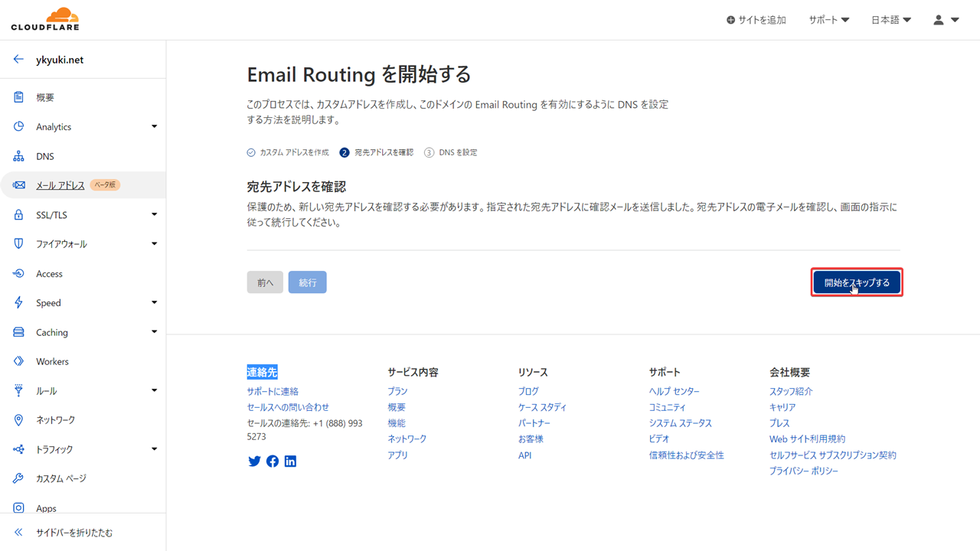Click the 前へ button
Image resolution: width=980 pixels, height=551 pixels.
click(x=265, y=282)
